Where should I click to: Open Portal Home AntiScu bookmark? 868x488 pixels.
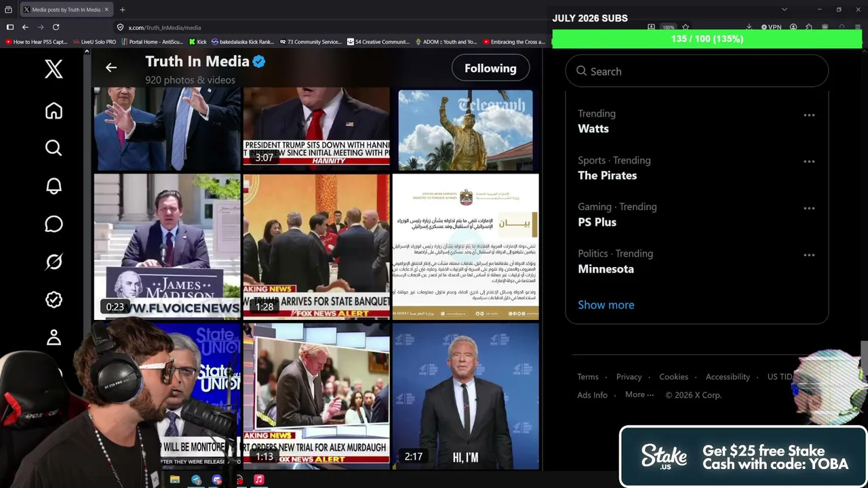pos(151,41)
